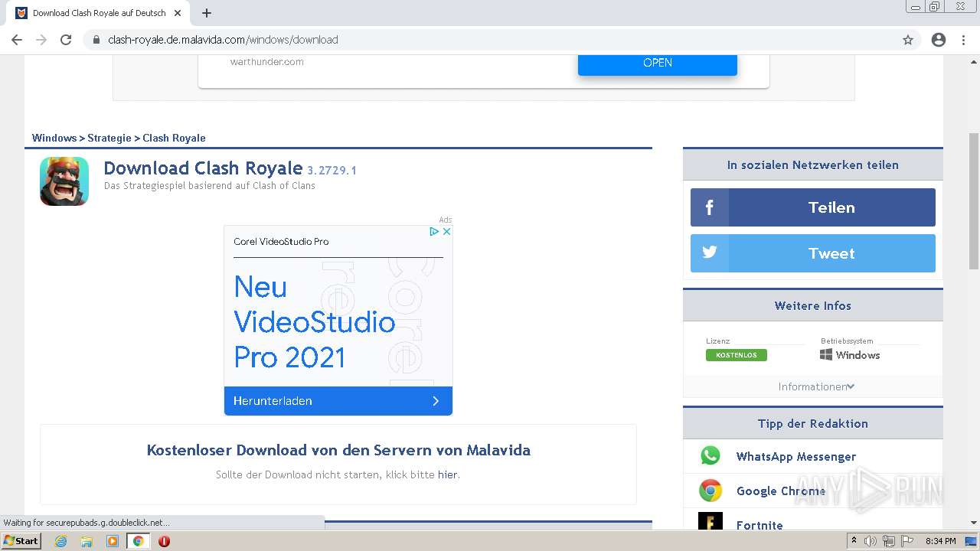Bookmark this page with the star icon
Screen dimensions: 980x551
908,40
